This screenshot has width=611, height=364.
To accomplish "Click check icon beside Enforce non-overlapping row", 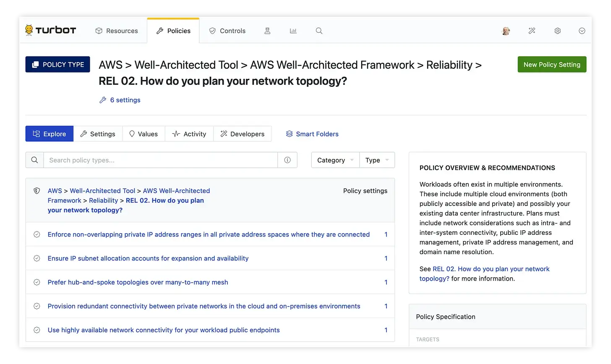I will pyautogui.click(x=37, y=234).
